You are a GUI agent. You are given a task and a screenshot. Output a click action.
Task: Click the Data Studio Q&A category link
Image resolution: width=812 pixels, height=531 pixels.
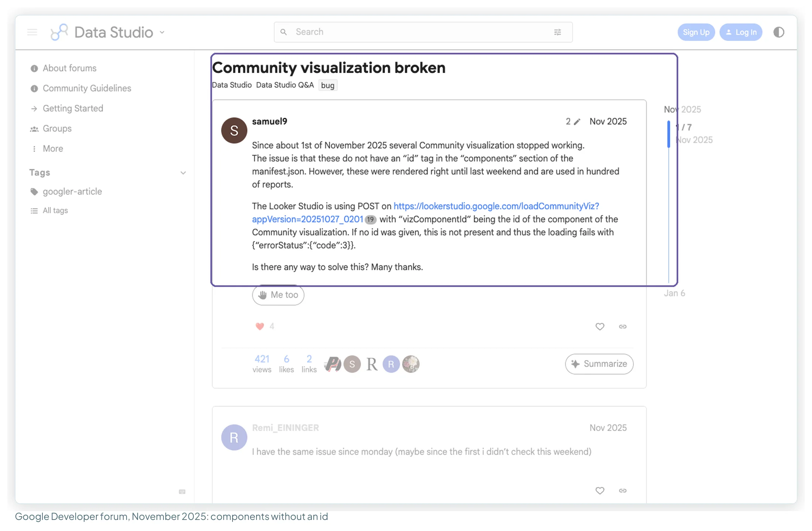(285, 85)
